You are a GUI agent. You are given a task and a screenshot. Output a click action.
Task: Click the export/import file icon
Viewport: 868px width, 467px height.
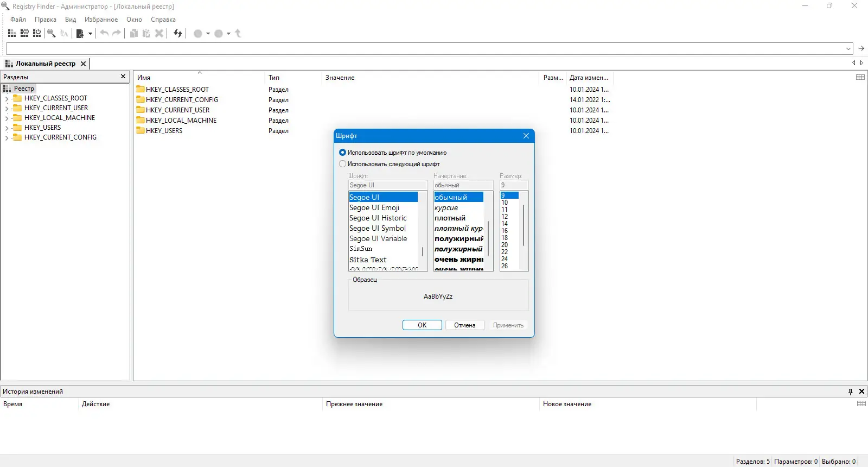(x=80, y=34)
